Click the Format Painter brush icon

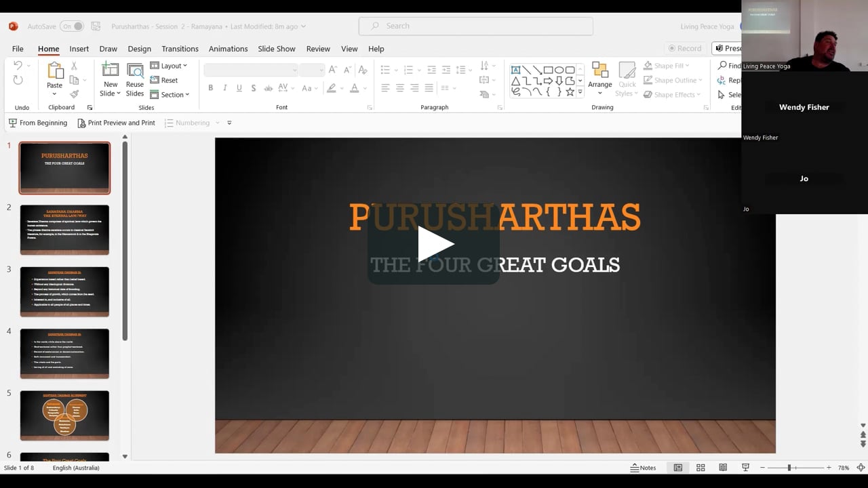(x=75, y=94)
